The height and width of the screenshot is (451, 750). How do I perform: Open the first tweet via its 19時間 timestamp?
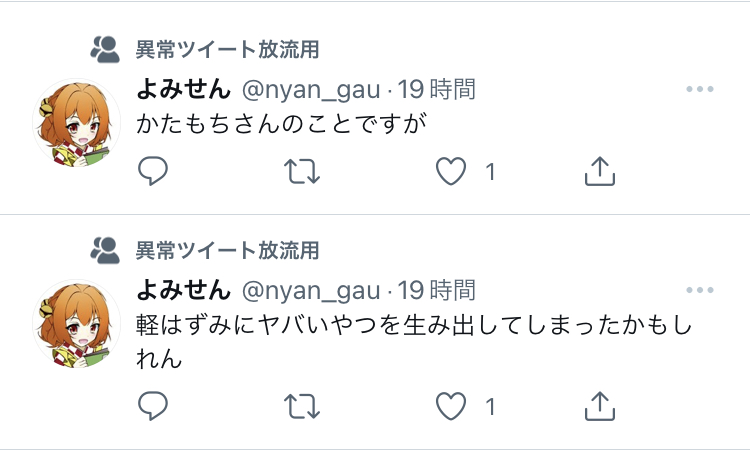437,90
